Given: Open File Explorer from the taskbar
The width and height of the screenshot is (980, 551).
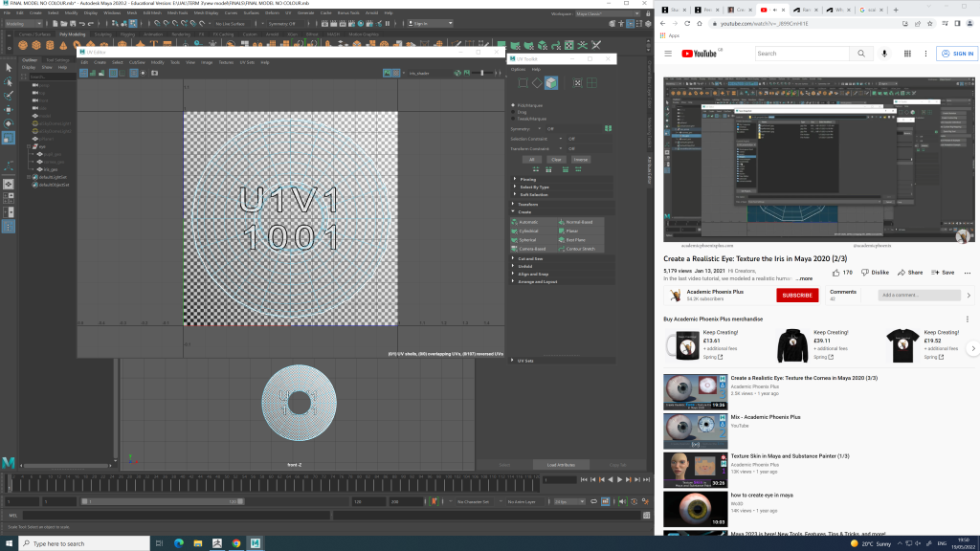Looking at the screenshot, I should tap(197, 543).
